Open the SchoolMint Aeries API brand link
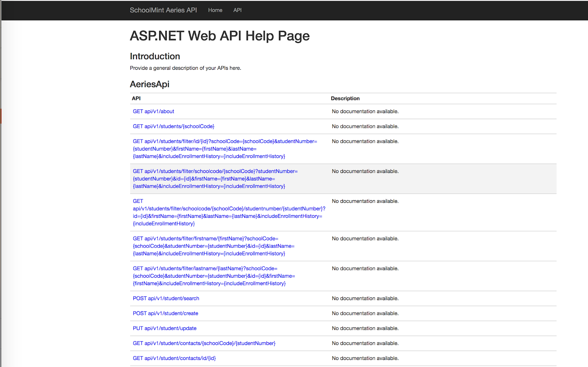 pos(163,10)
